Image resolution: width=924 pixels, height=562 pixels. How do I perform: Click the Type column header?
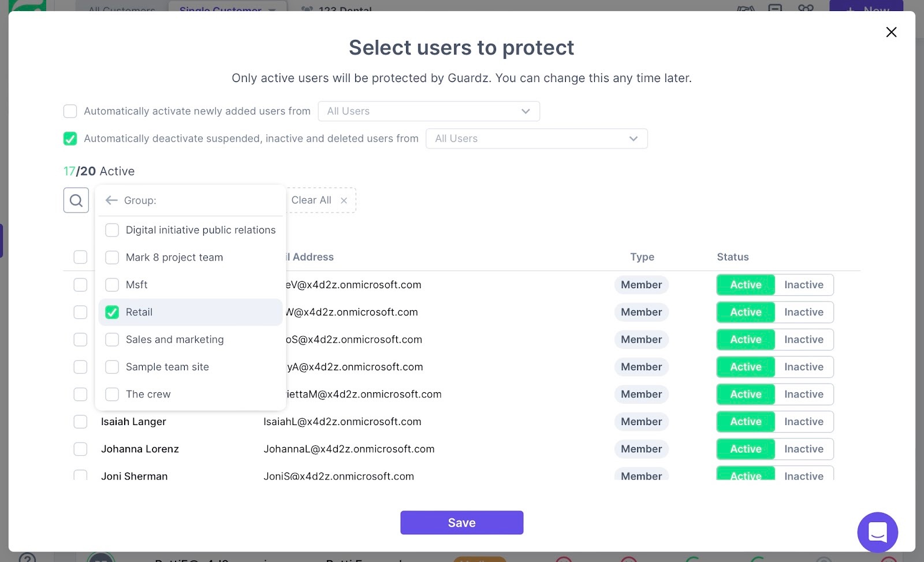coord(642,257)
